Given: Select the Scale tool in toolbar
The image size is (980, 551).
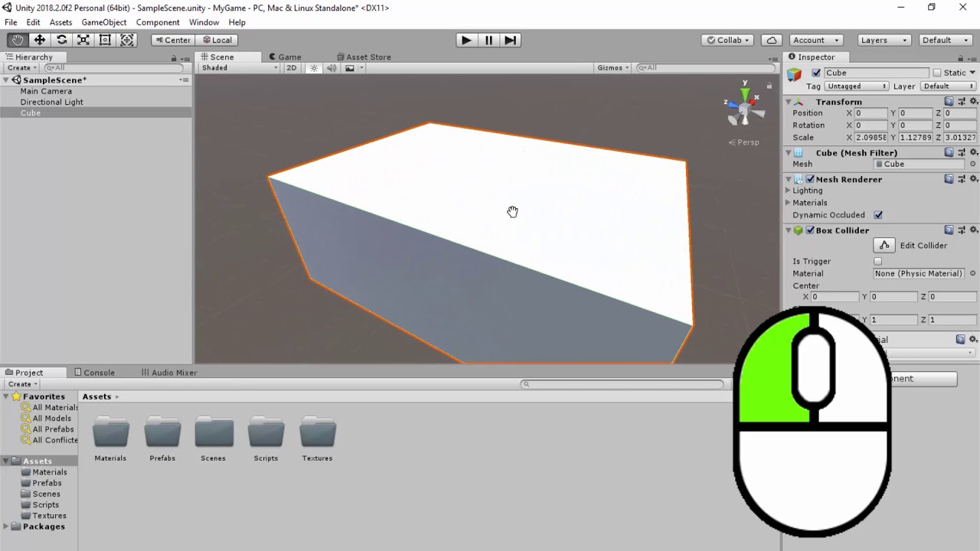Looking at the screenshot, I should pyautogui.click(x=83, y=40).
